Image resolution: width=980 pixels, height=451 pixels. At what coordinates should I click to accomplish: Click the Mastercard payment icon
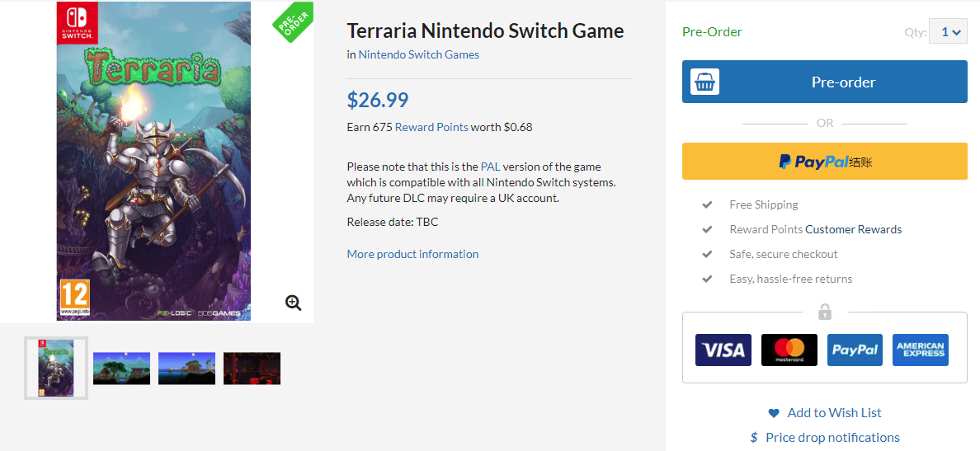pos(789,350)
